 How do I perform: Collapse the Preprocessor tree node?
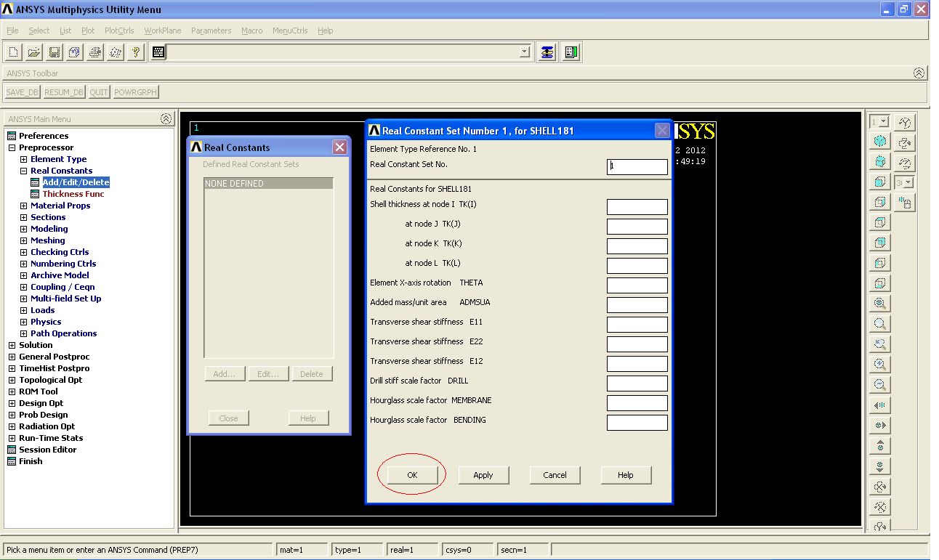pyautogui.click(x=12, y=147)
